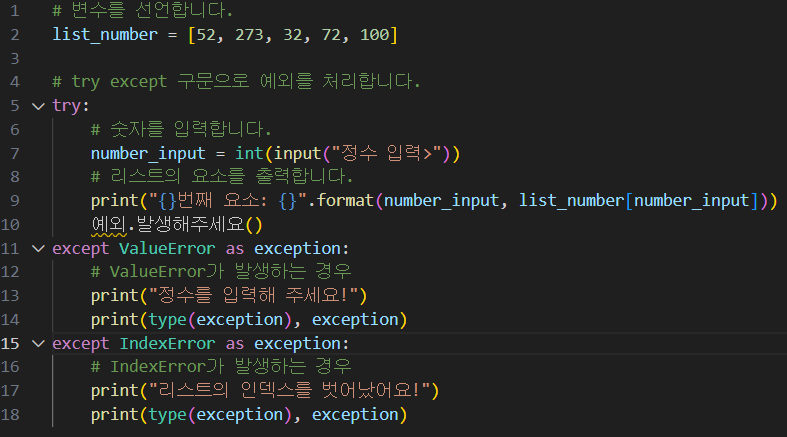Click the value 100 in the list
The height and width of the screenshot is (437, 787).
click(374, 35)
